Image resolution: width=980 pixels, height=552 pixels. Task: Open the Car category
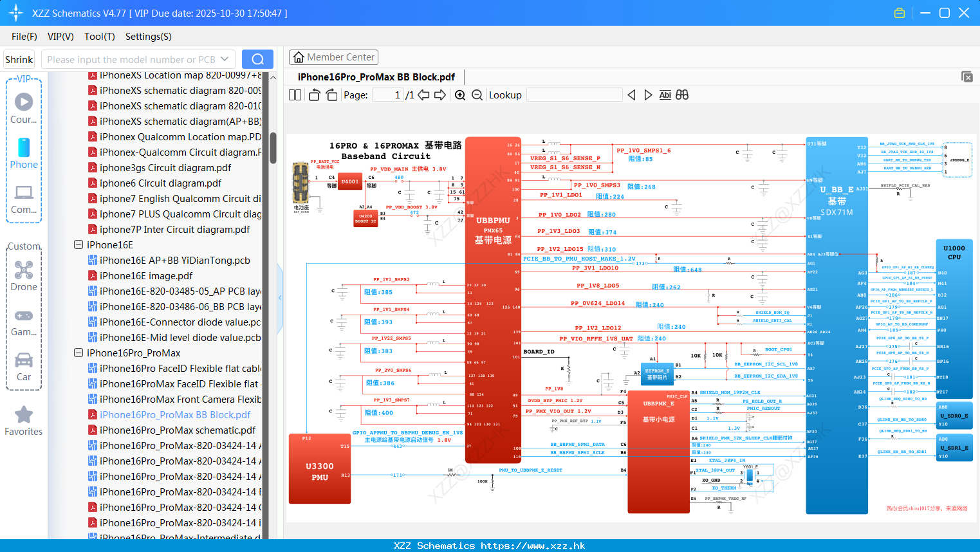24,367
